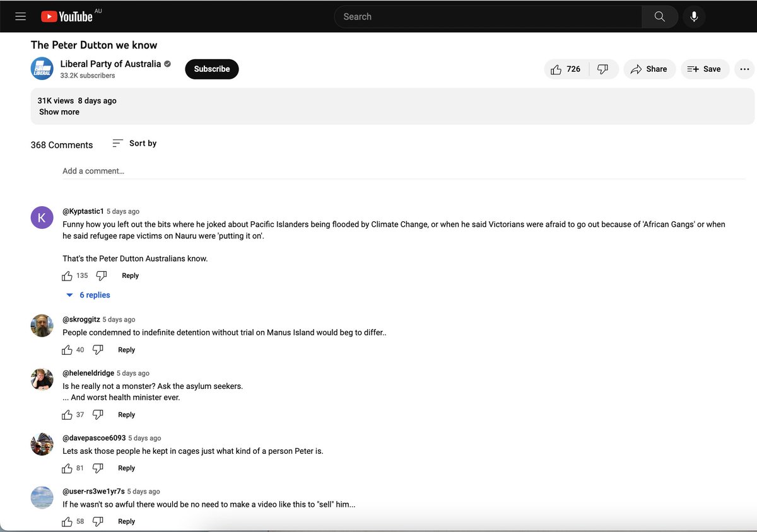The width and height of the screenshot is (757, 532).
Task: Dislike the video
Action: point(603,69)
